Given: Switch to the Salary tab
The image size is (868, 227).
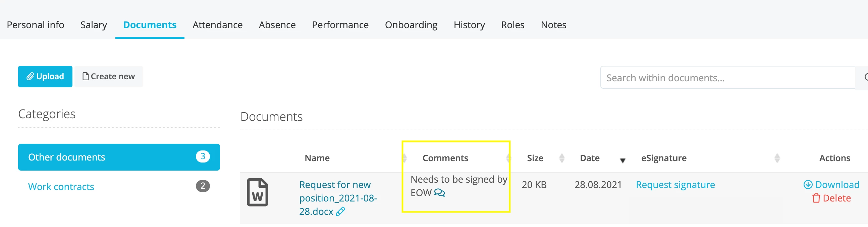Looking at the screenshot, I should [x=94, y=25].
